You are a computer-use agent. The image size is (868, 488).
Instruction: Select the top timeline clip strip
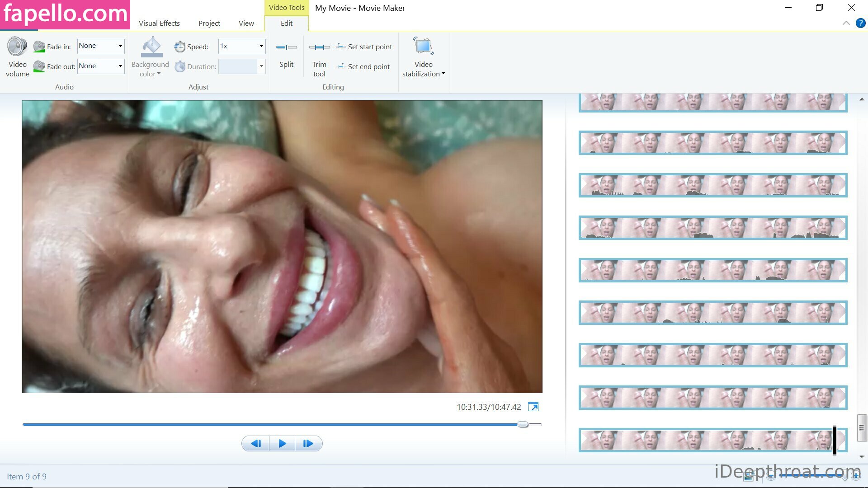(x=712, y=102)
